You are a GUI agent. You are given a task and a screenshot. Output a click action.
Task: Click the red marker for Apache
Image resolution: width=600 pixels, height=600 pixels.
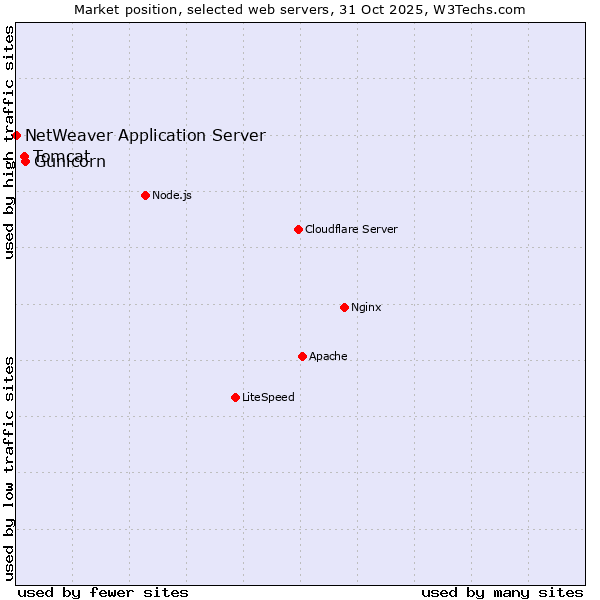click(302, 356)
